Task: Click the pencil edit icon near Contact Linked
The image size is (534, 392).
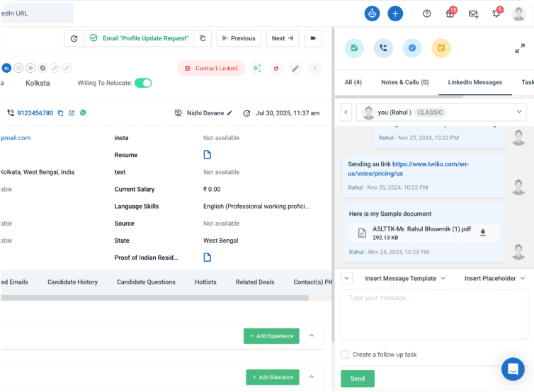Action: (x=295, y=69)
